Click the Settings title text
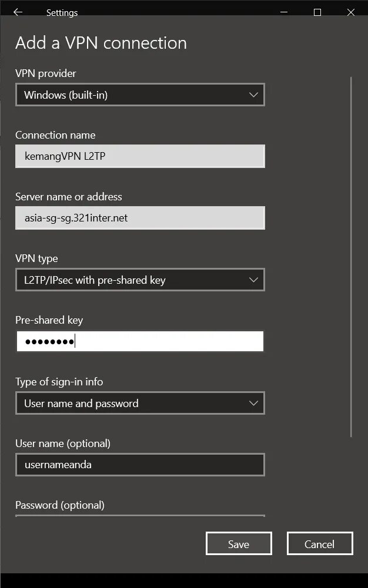This screenshot has width=368, height=588. point(62,13)
